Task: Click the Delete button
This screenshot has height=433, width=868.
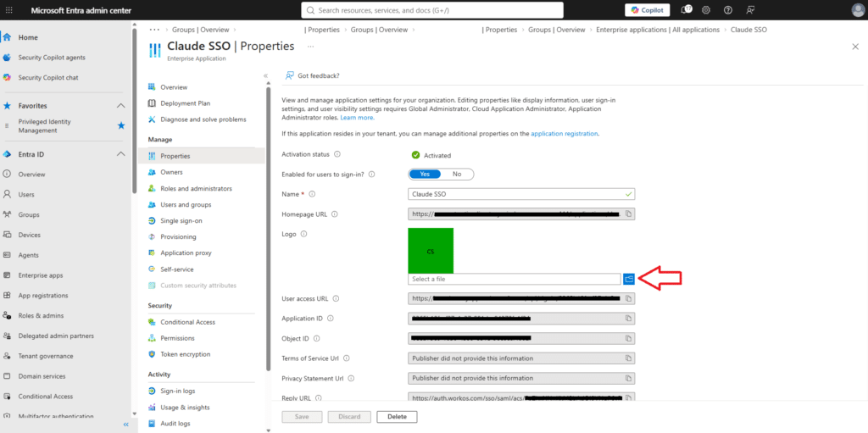Action: (397, 416)
